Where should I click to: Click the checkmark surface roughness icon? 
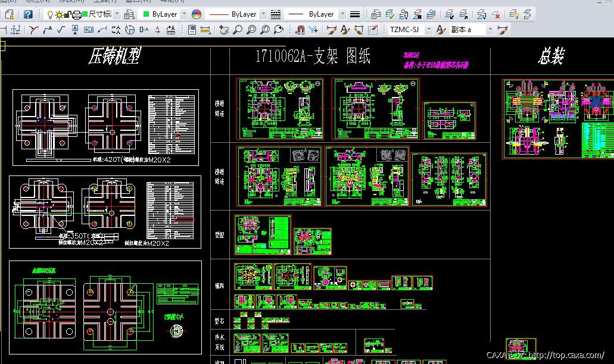tap(61, 29)
